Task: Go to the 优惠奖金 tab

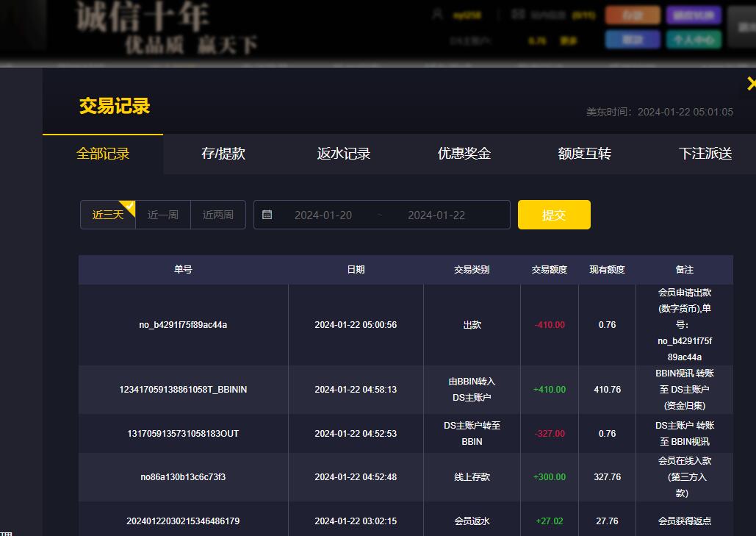Action: coord(464,154)
